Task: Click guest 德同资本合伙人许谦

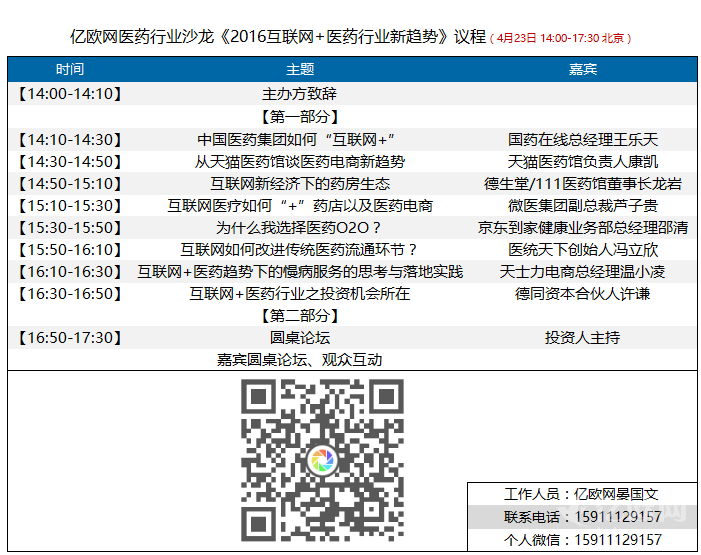Action: [583, 294]
